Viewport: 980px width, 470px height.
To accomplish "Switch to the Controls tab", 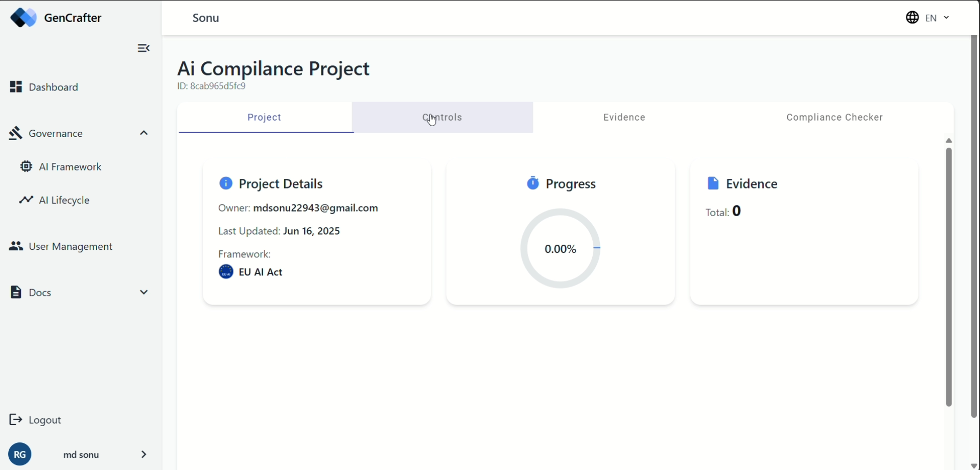I will coord(442,118).
